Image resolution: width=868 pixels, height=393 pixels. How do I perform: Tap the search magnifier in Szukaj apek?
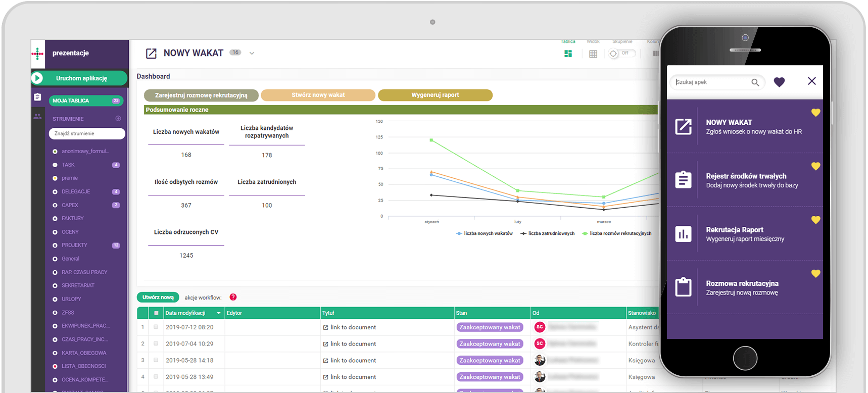point(755,82)
